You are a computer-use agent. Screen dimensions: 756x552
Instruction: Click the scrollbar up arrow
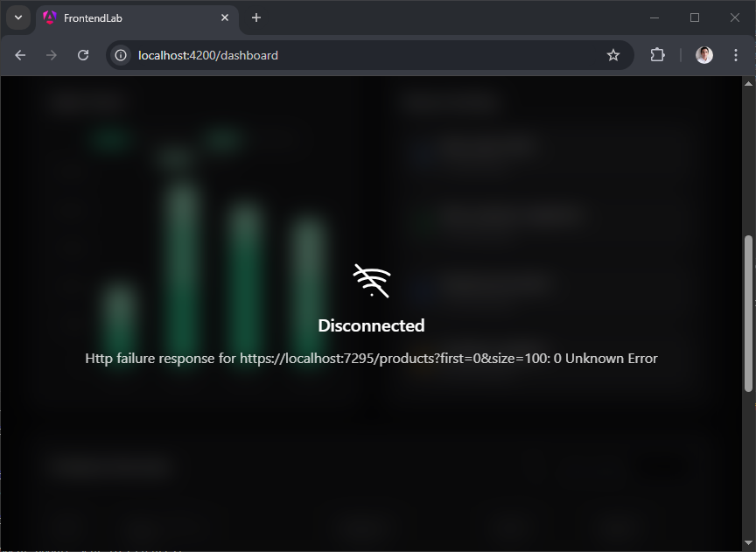[x=748, y=83]
